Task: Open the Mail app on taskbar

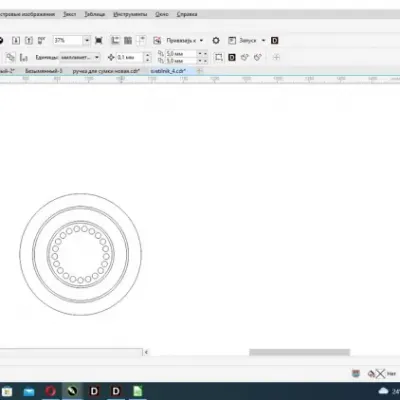Action: (29, 391)
